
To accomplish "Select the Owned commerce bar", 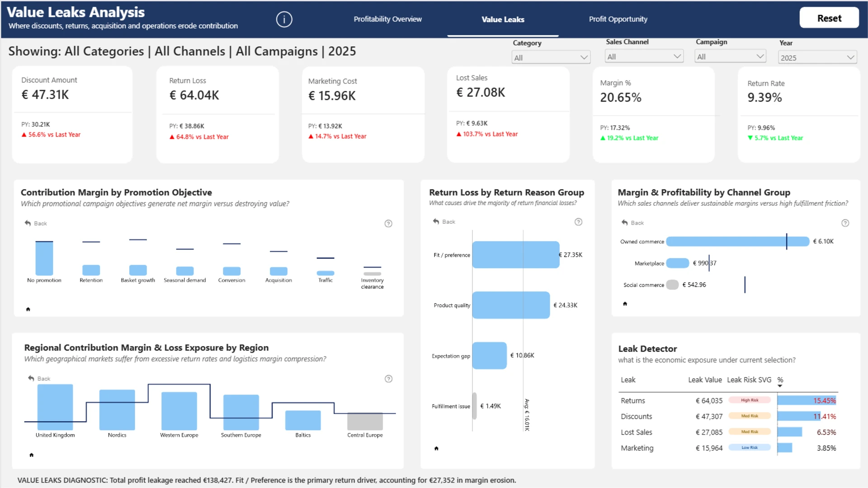I will pos(738,241).
